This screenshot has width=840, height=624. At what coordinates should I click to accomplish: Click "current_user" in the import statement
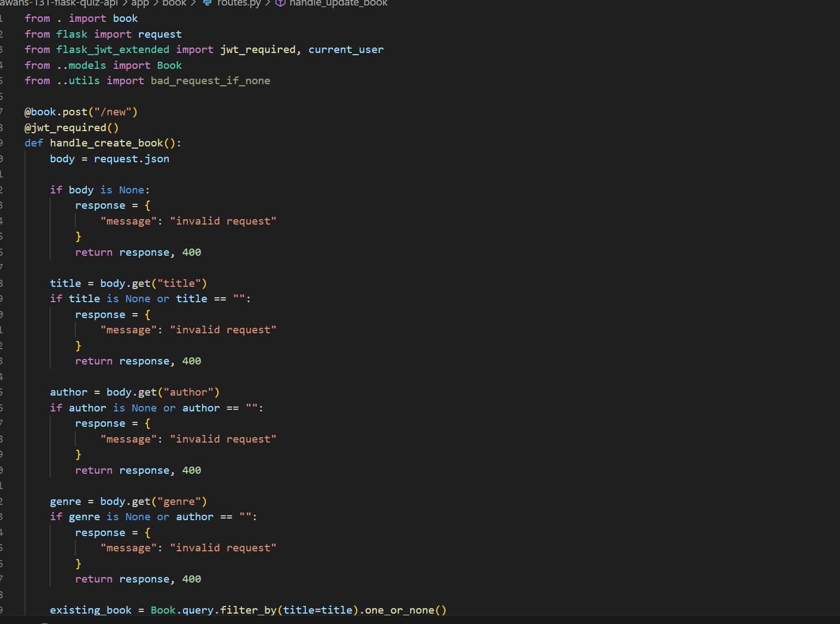pyautogui.click(x=346, y=49)
